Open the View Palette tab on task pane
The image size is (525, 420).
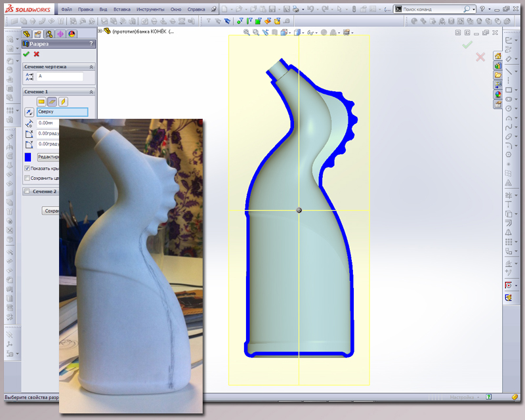pos(498,85)
